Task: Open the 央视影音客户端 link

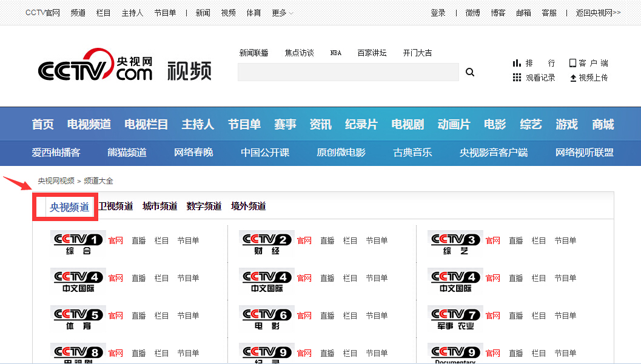Action: coord(494,153)
